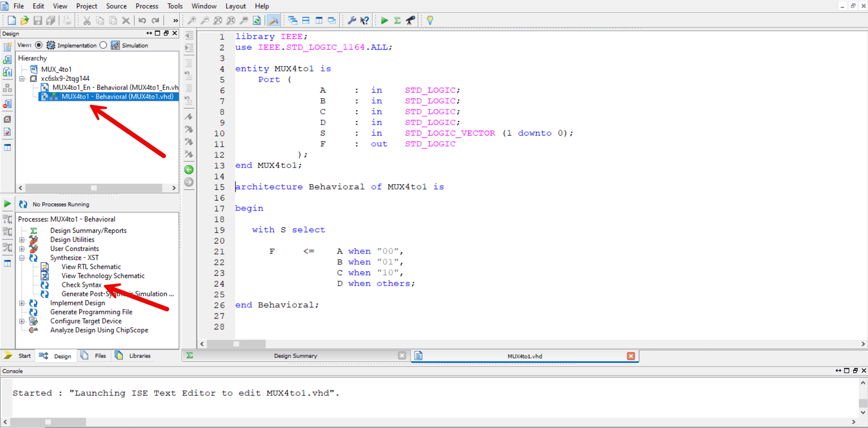The image size is (868, 428).
Task: Click the Paste icon in the toolbar
Action: click(113, 20)
